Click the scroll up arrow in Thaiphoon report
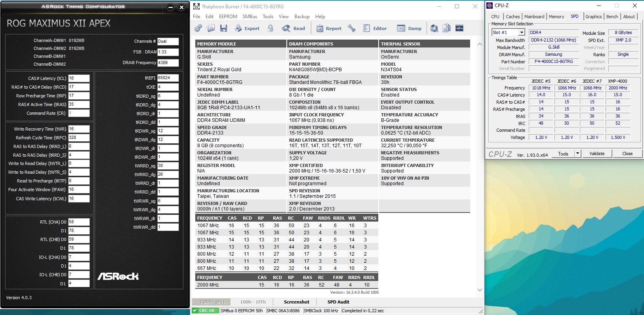This screenshot has width=644, height=315. click(x=480, y=44)
